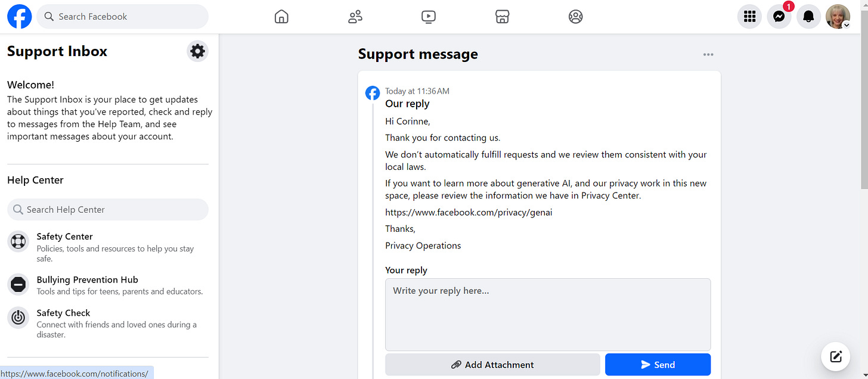
Task: Click the Safety Check power icon
Action: click(x=18, y=318)
